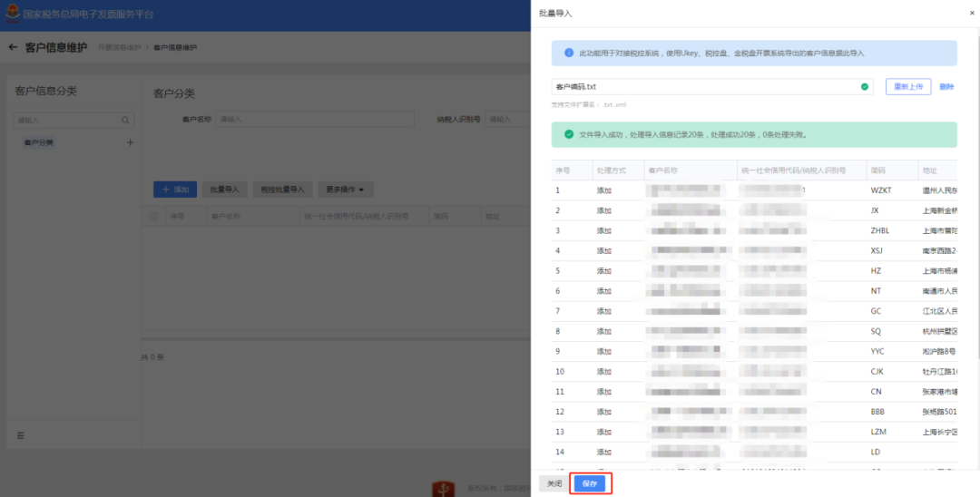Click the 客户编码.txt file field
Viewport: 980px width, 497px height.
[712, 87]
